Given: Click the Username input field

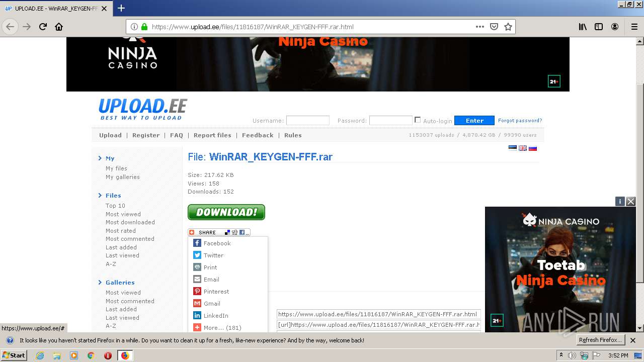Looking at the screenshot, I should (308, 121).
